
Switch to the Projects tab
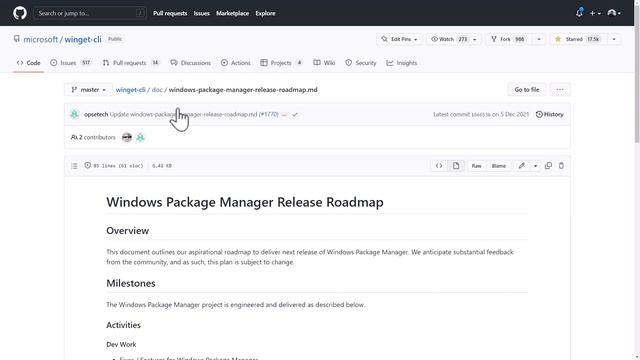pos(281,63)
